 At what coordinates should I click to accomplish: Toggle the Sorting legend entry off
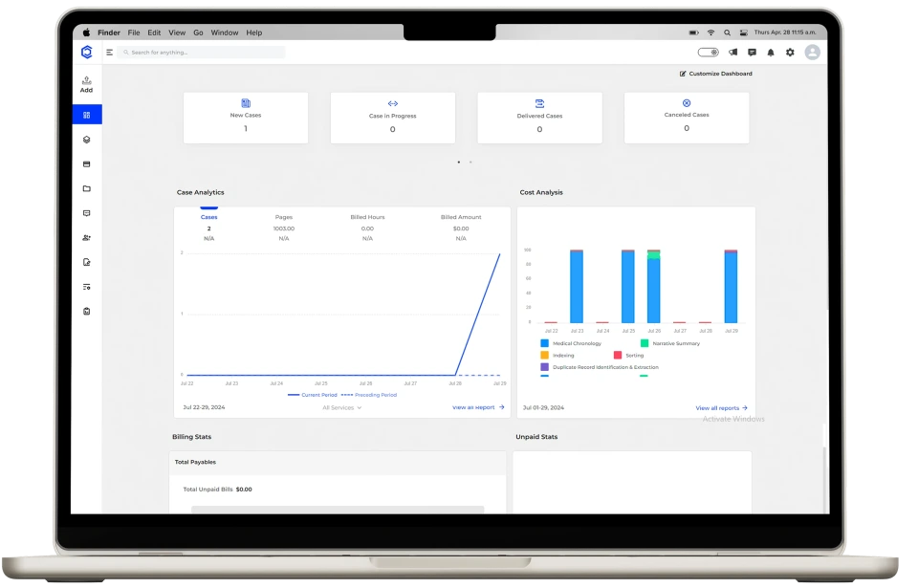coord(631,355)
